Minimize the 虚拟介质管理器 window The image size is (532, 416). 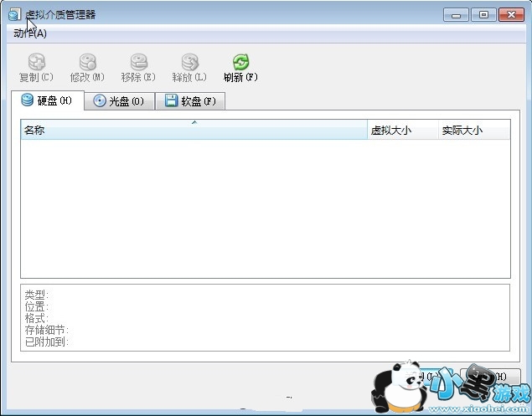click(456, 15)
